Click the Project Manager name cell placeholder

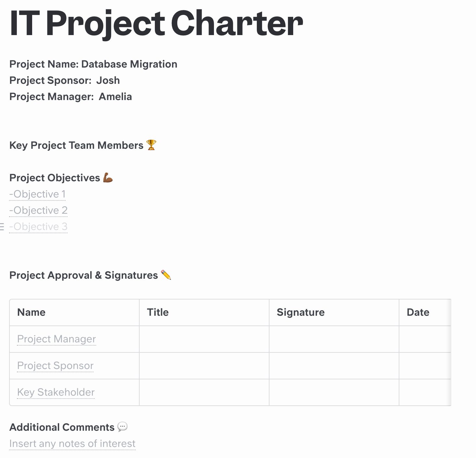point(56,339)
